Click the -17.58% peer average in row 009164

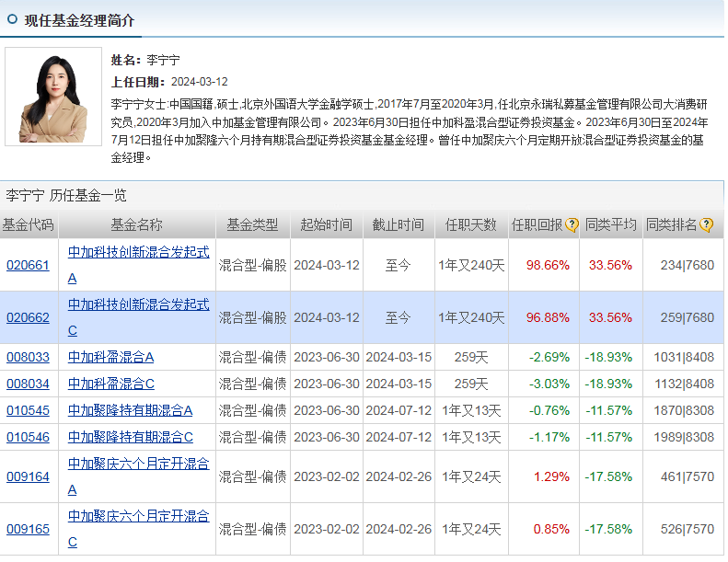click(608, 476)
